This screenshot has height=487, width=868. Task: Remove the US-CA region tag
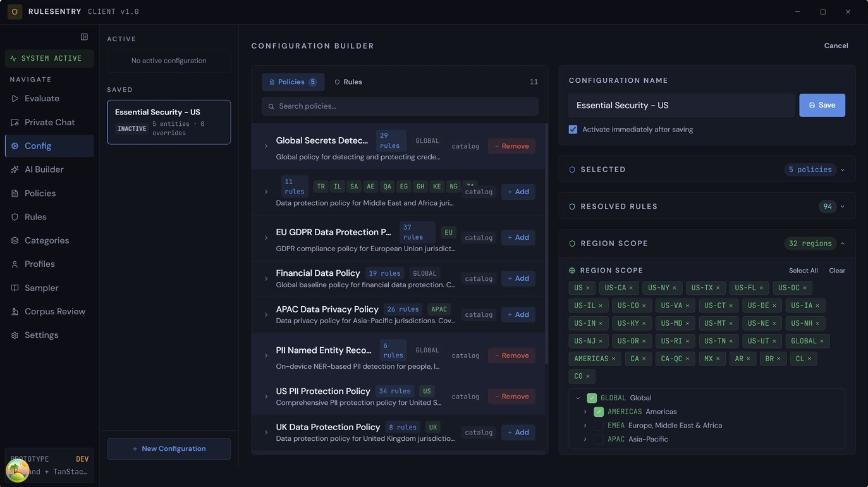point(630,288)
